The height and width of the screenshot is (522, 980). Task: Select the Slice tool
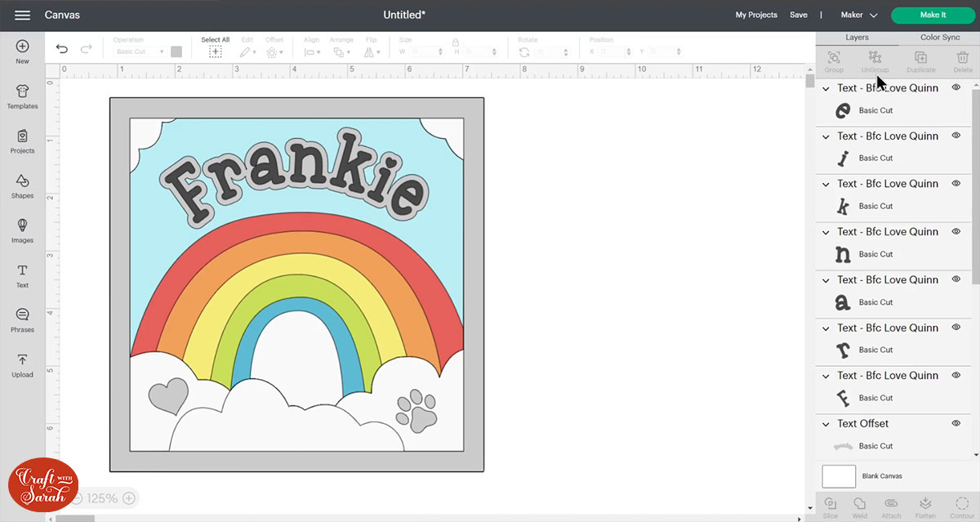pos(831,504)
